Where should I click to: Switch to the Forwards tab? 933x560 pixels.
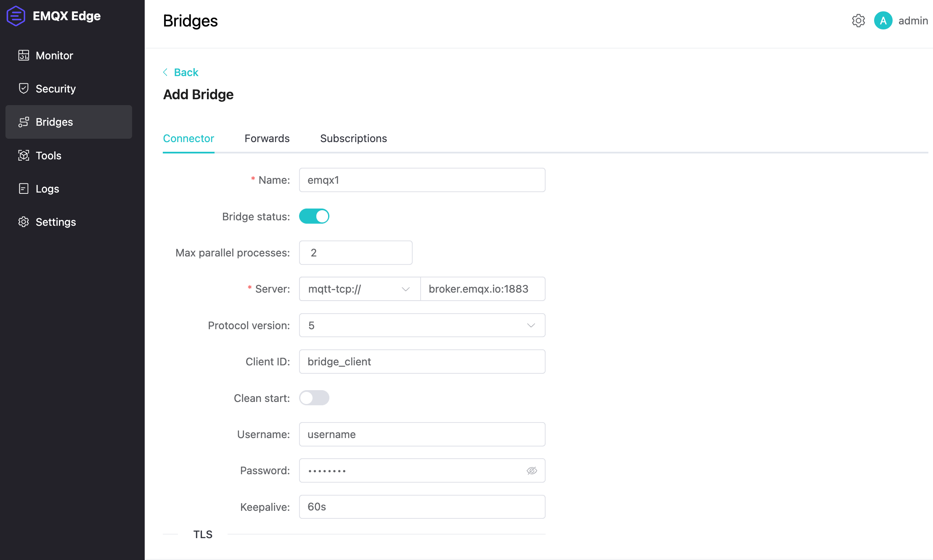pyautogui.click(x=267, y=138)
